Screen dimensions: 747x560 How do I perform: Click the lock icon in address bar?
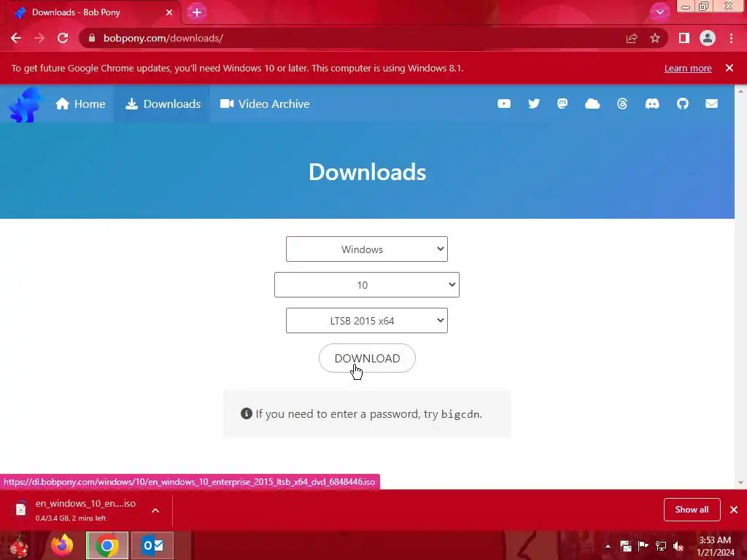(92, 38)
